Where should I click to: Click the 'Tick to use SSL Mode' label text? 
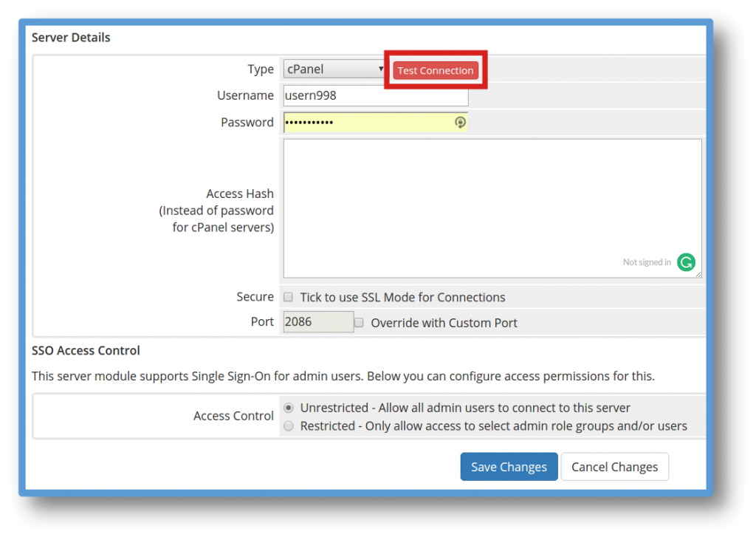tap(402, 297)
